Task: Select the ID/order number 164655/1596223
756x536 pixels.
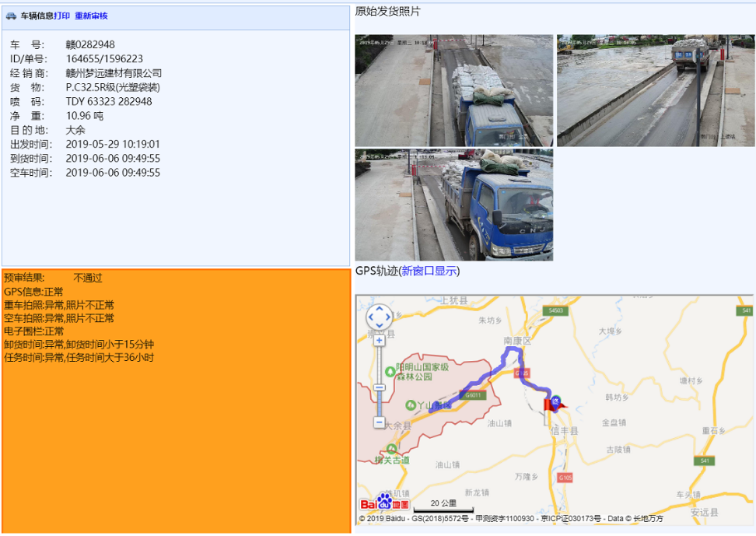Action: [x=104, y=59]
